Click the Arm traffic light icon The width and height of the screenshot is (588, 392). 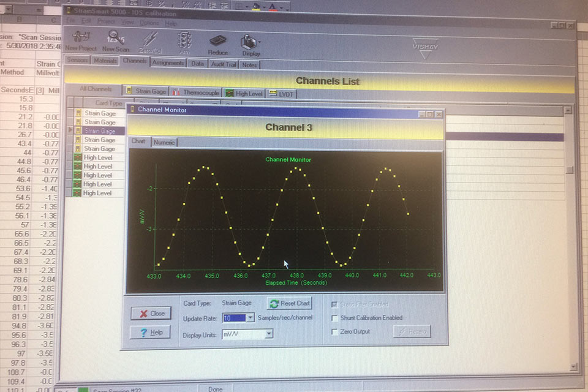[x=183, y=42]
